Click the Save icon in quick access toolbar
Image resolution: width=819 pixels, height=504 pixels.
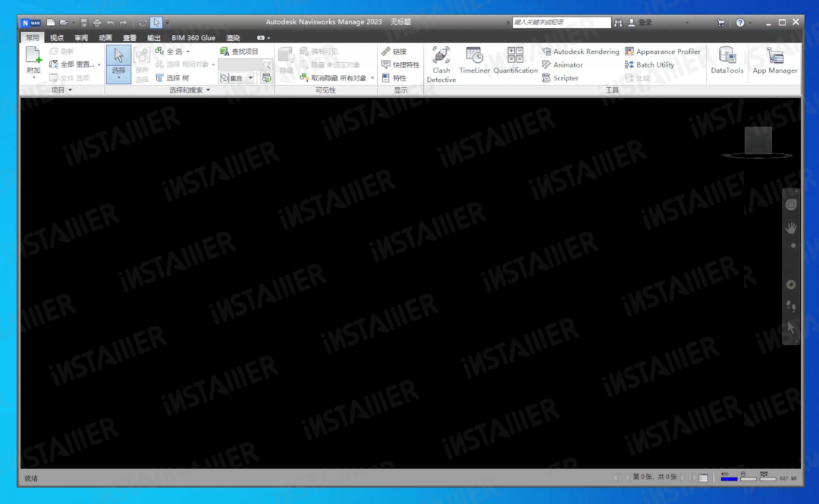[83, 23]
